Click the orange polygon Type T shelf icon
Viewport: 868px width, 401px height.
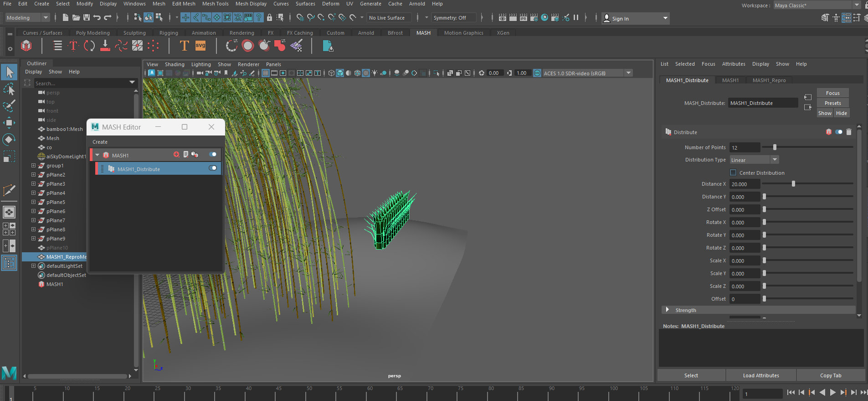pos(184,46)
